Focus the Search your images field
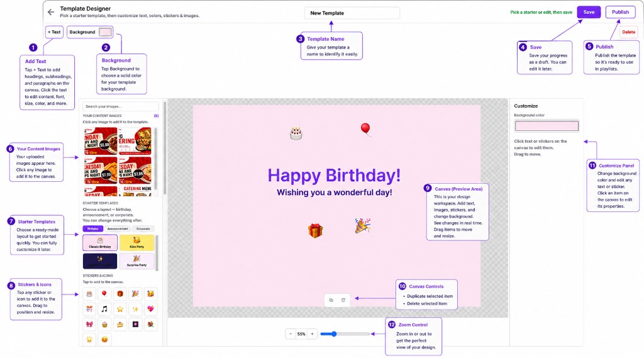Image resolution: width=644 pixels, height=358 pixels. click(120, 106)
